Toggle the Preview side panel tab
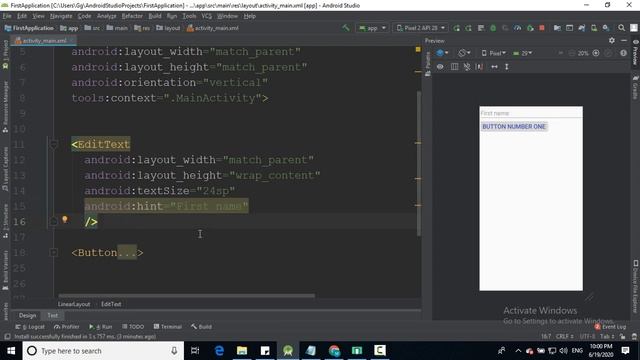The width and height of the screenshot is (640, 360). [636, 52]
